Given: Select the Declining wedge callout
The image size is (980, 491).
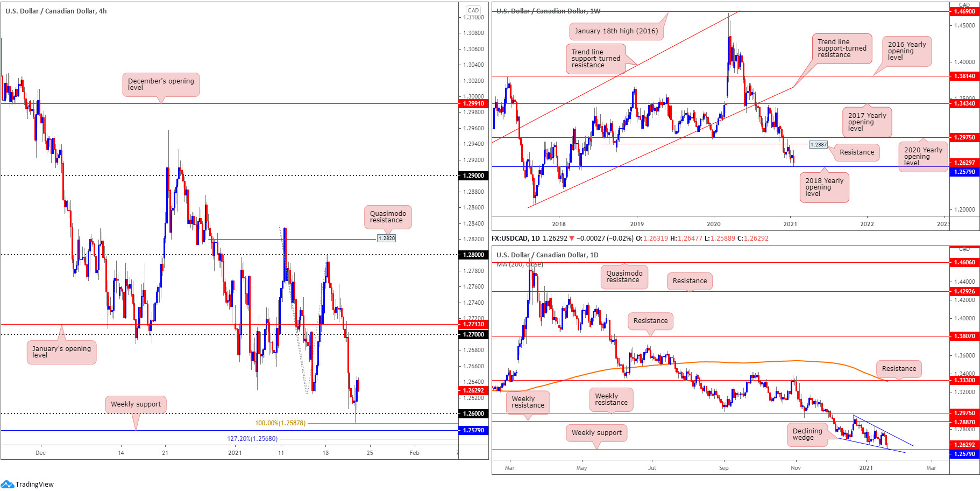Looking at the screenshot, I should (x=807, y=434).
